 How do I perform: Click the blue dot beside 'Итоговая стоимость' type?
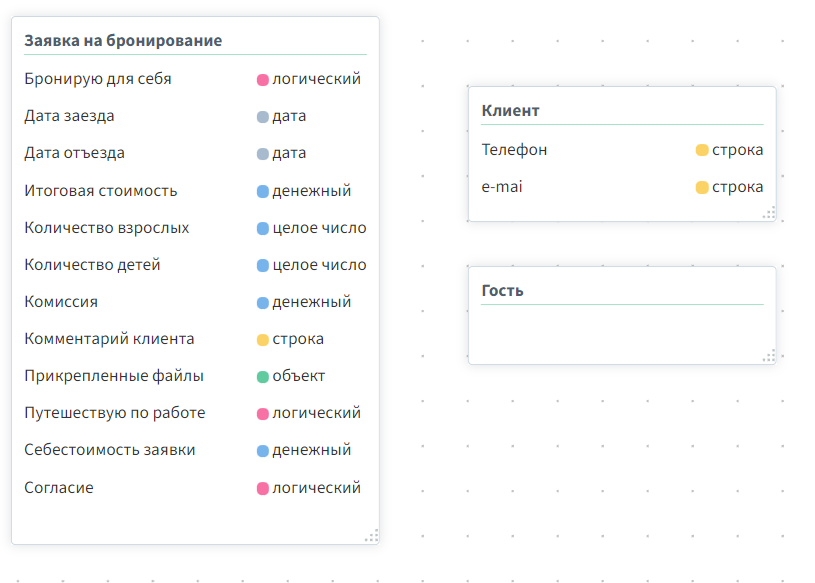pyautogui.click(x=263, y=191)
